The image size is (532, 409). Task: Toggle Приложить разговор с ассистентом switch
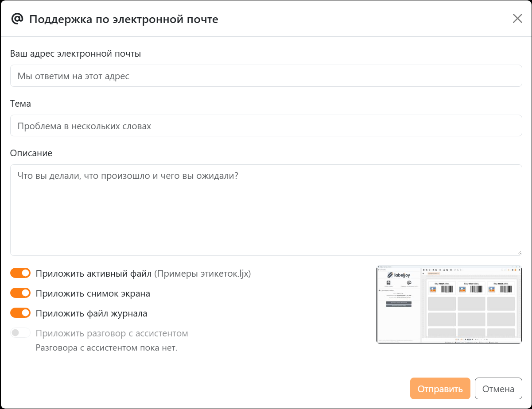point(20,333)
